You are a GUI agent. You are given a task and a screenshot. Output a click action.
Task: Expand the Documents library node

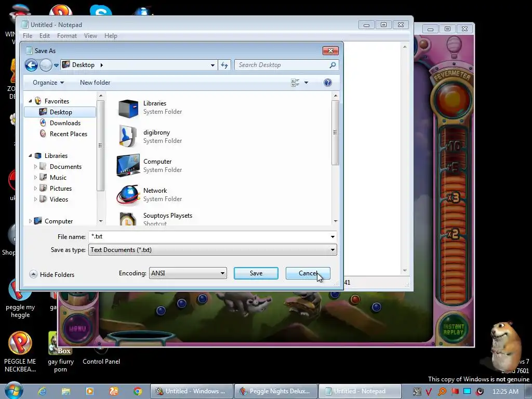(x=35, y=167)
